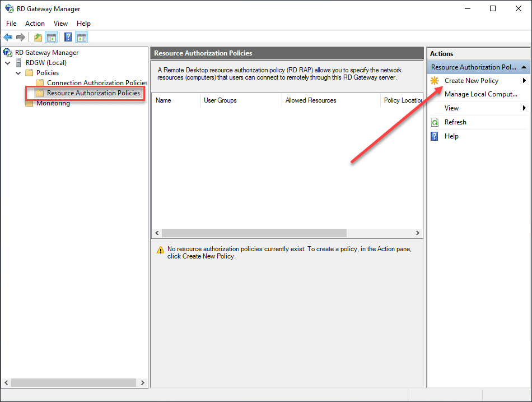This screenshot has width=532, height=402.
Task: Click the horizontal scrollbar right arrow
Action: click(x=417, y=233)
